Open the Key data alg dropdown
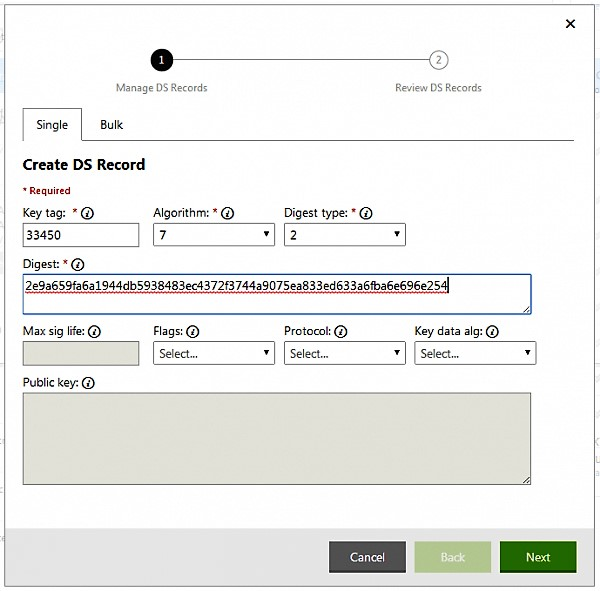This screenshot has height=591, width=600. (x=475, y=353)
